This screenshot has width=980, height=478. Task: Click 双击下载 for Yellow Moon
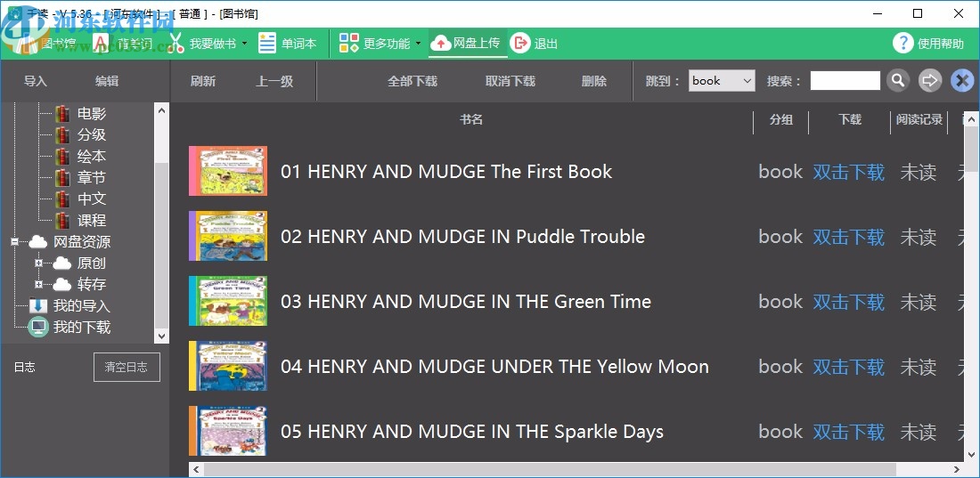pos(849,367)
